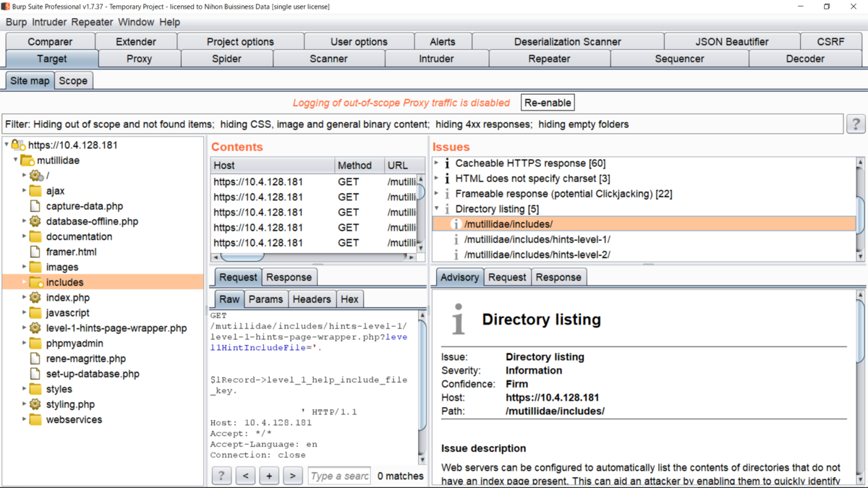
Task: Expand the phpmyadmin folder arrow
Action: tap(24, 343)
